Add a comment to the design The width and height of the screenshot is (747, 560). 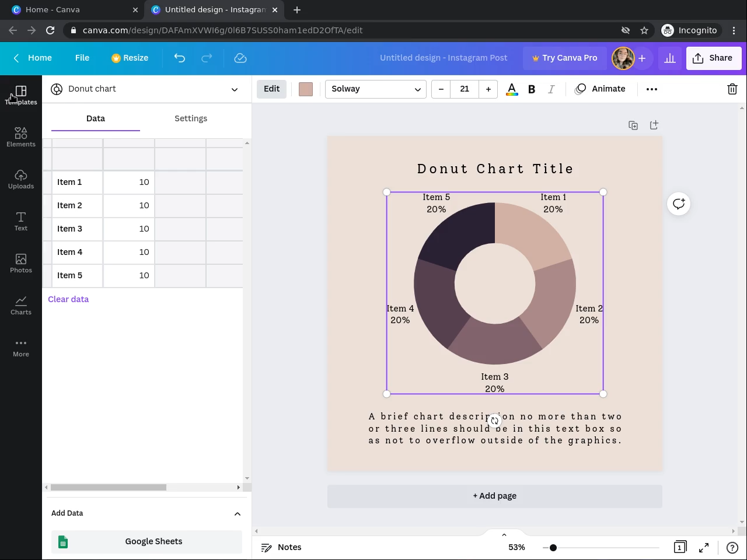tap(679, 204)
